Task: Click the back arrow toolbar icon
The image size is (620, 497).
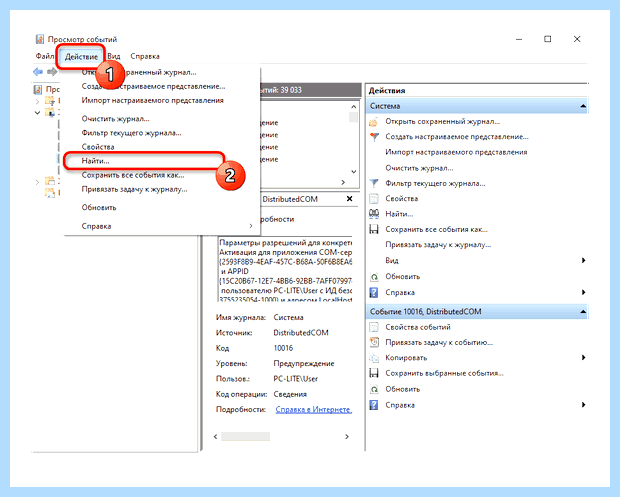Action: point(38,72)
